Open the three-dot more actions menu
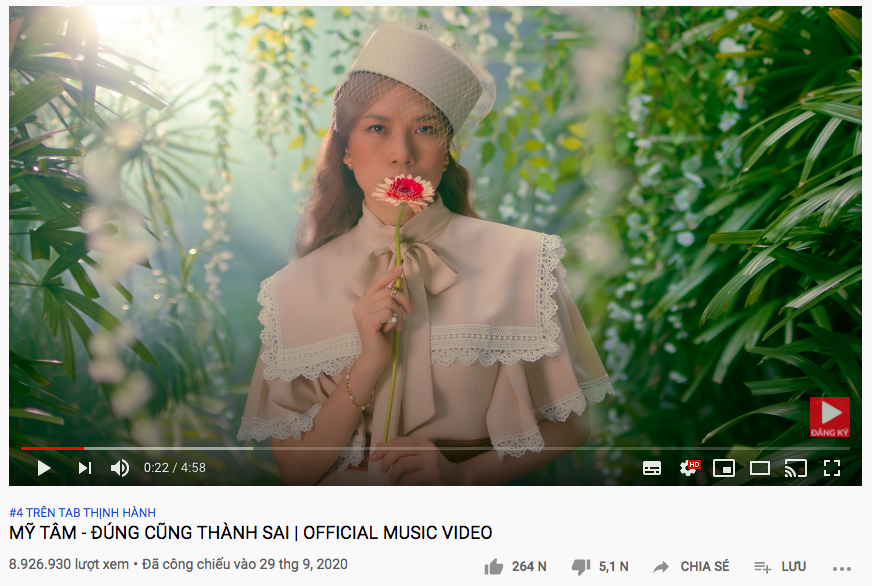 [x=842, y=568]
